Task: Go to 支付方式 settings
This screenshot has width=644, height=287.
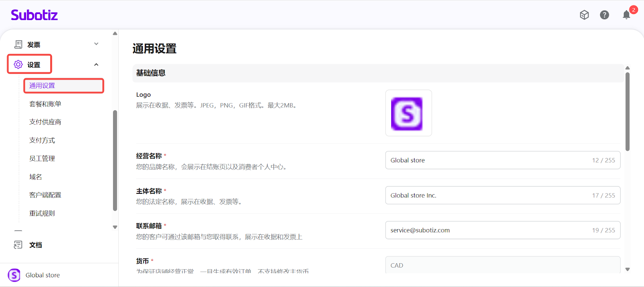Action: (42, 140)
